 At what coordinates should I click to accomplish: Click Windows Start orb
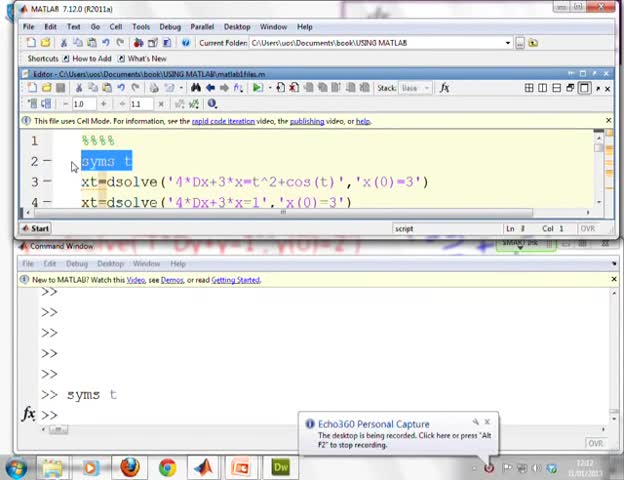tap(16, 468)
